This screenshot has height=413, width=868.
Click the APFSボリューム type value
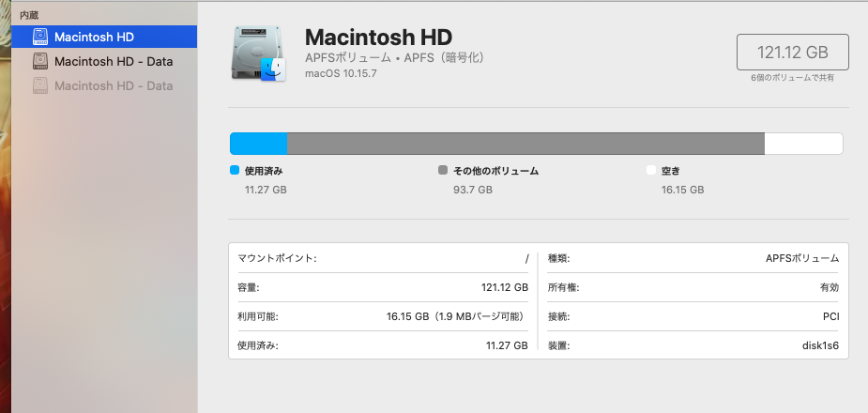point(802,258)
